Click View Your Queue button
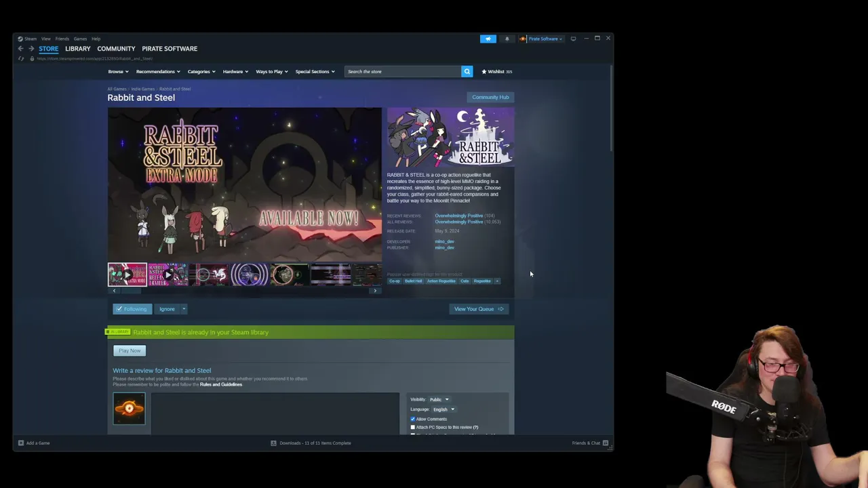This screenshot has width=868, height=488. pos(479,309)
